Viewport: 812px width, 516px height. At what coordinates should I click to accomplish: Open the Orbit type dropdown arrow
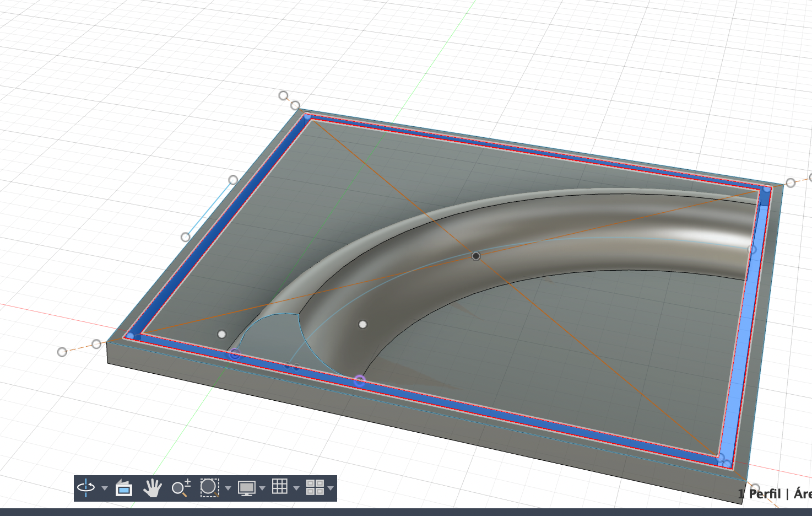105,488
